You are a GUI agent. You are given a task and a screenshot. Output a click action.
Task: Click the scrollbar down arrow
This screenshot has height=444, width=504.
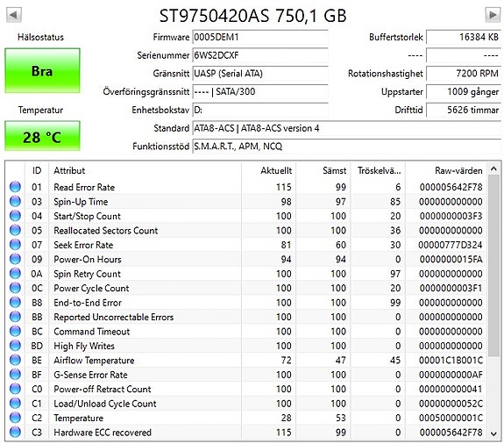click(493, 433)
